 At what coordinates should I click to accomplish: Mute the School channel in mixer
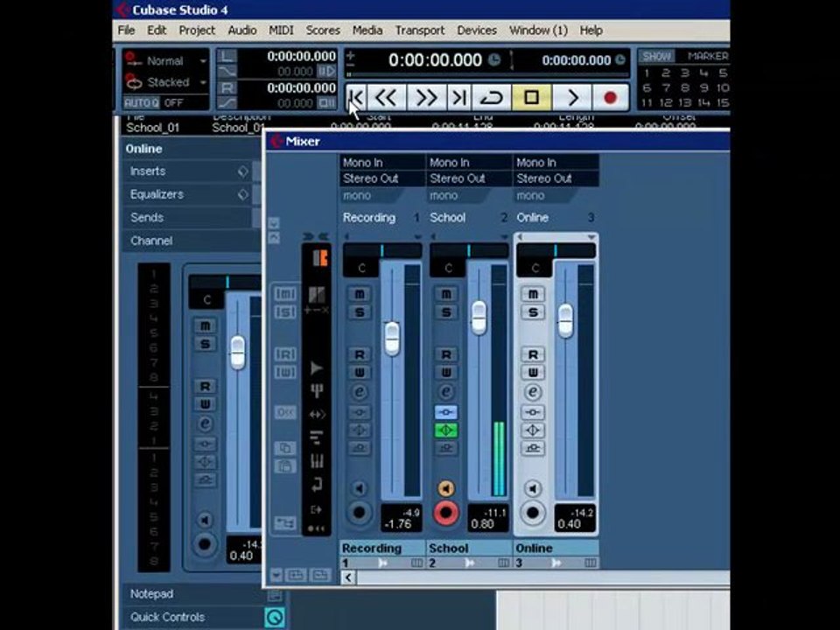click(446, 294)
